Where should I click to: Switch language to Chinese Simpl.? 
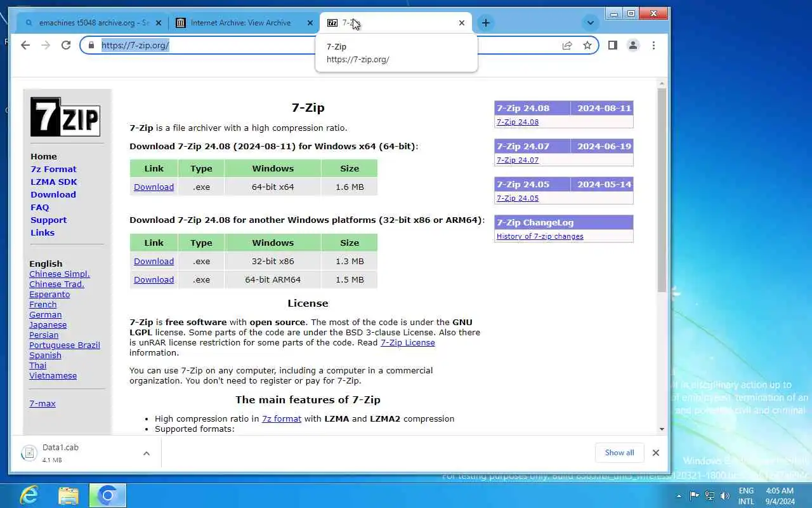[x=60, y=274]
